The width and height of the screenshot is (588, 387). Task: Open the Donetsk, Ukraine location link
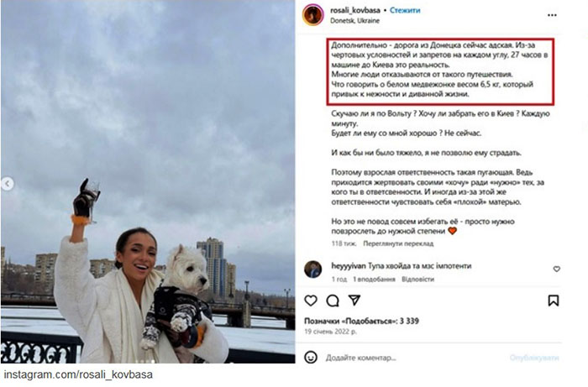pos(354,21)
